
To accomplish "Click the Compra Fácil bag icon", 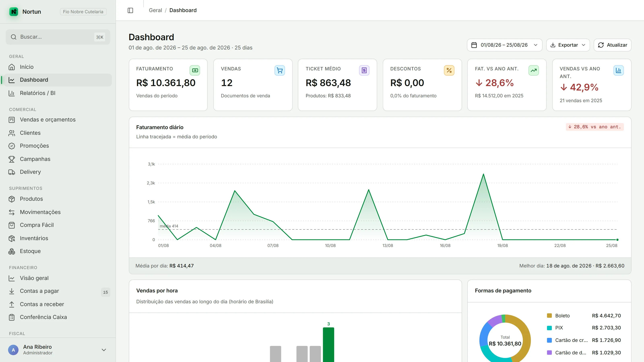I will coord(11,225).
